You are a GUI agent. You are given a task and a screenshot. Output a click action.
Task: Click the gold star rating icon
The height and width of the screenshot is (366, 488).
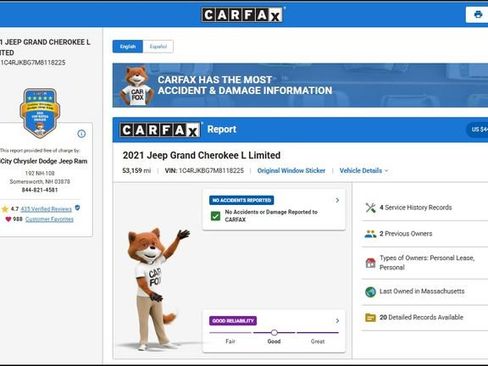(x=5, y=209)
